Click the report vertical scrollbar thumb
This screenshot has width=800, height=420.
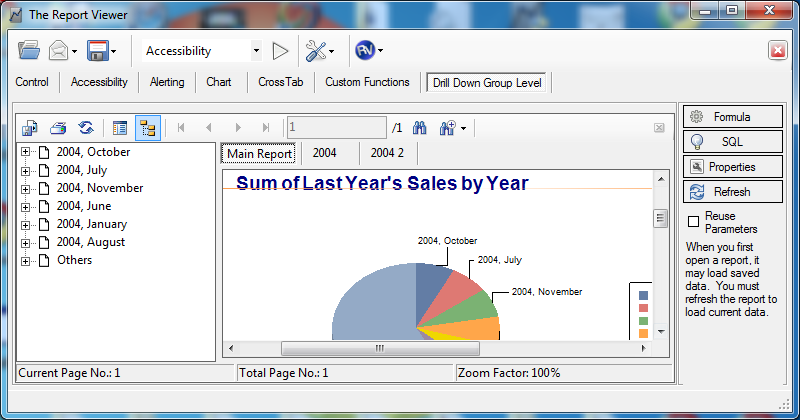click(x=661, y=218)
